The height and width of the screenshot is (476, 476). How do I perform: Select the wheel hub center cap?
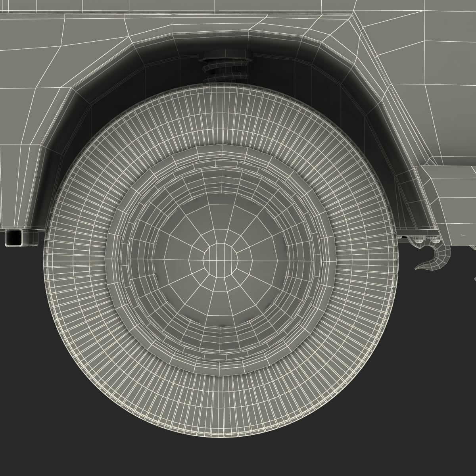[x=220, y=261]
